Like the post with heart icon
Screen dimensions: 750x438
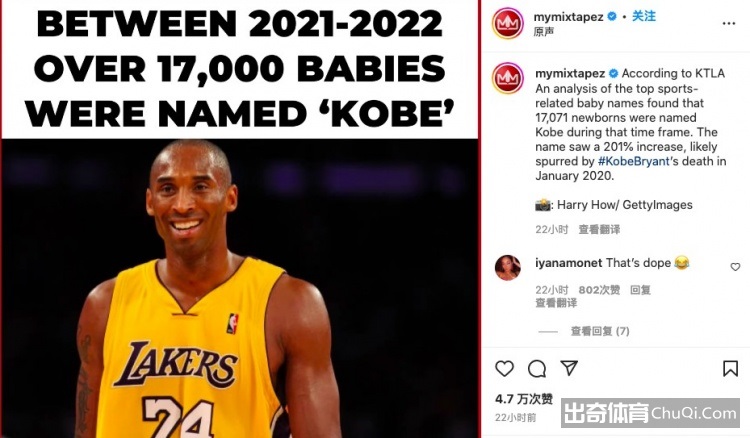click(x=504, y=369)
